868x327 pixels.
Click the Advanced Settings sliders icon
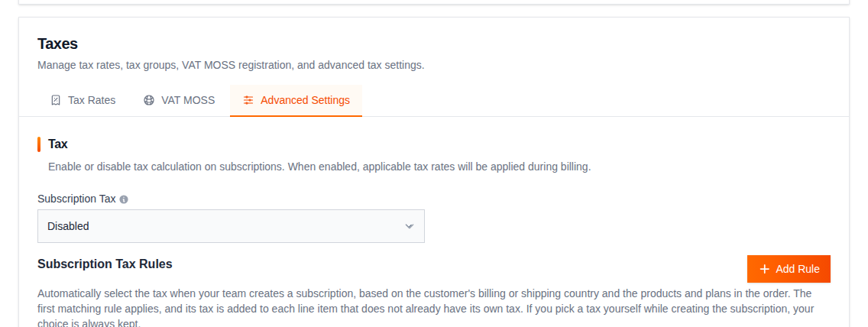(248, 100)
